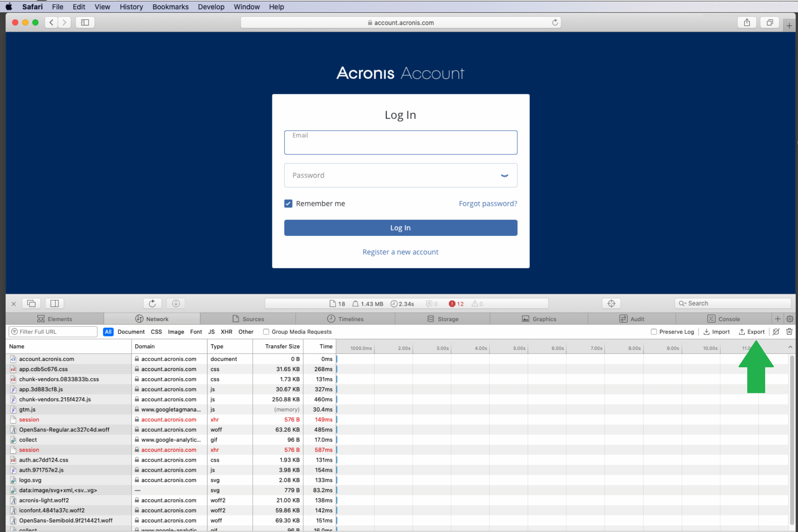The image size is (798, 532).
Task: Open a new Safari tab
Action: coord(789,26)
